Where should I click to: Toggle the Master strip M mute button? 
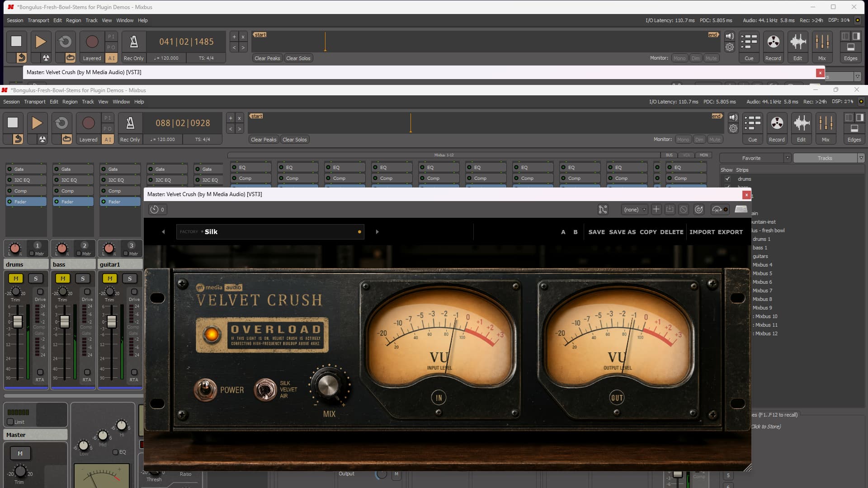pos(20,453)
